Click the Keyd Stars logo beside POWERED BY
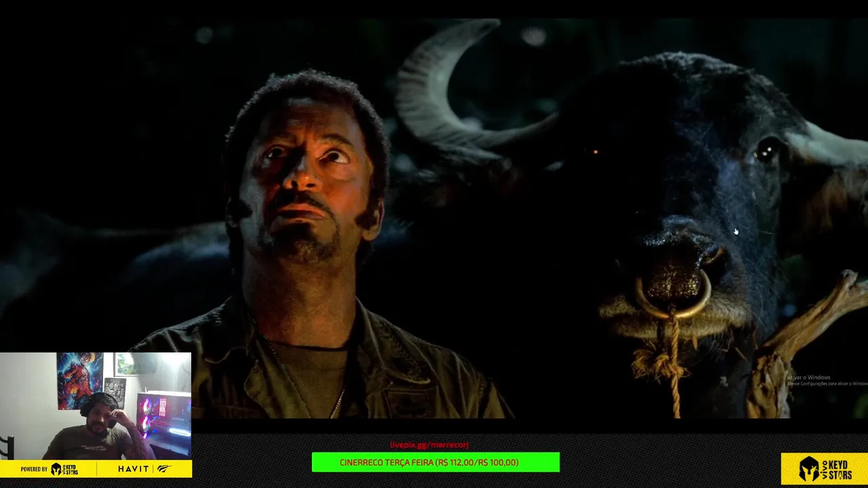 (x=64, y=469)
